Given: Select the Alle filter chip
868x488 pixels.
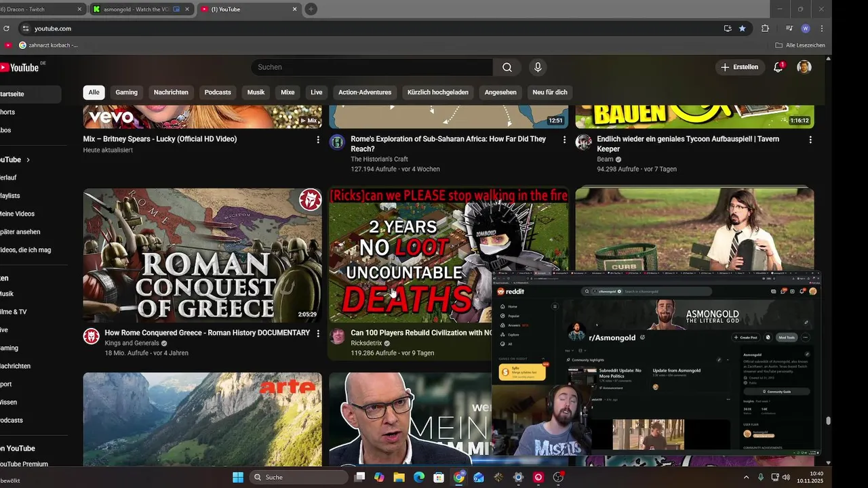Looking at the screenshot, I should (94, 92).
